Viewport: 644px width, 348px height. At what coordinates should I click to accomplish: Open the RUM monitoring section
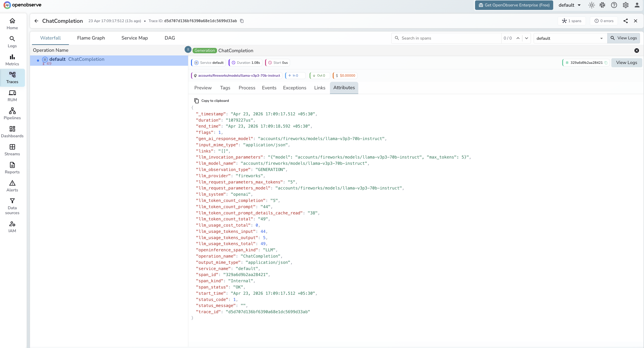tap(12, 96)
